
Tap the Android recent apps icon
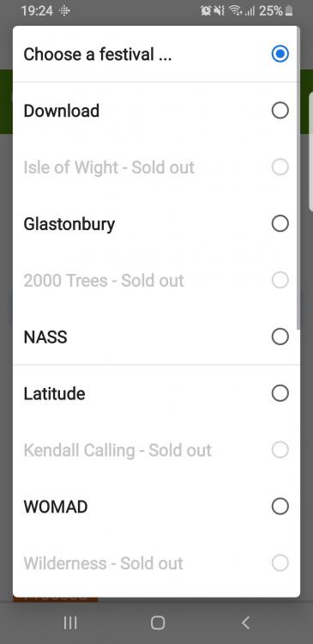(70, 623)
